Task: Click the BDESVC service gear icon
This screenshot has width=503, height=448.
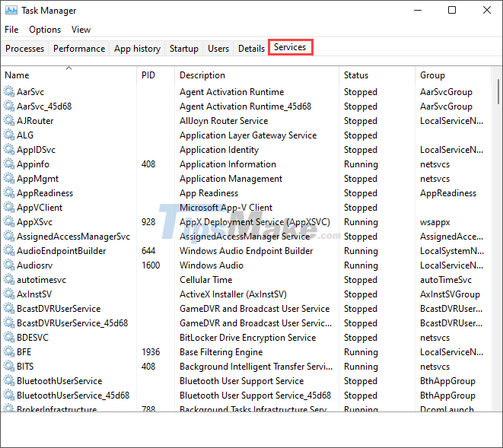Action: [9, 337]
